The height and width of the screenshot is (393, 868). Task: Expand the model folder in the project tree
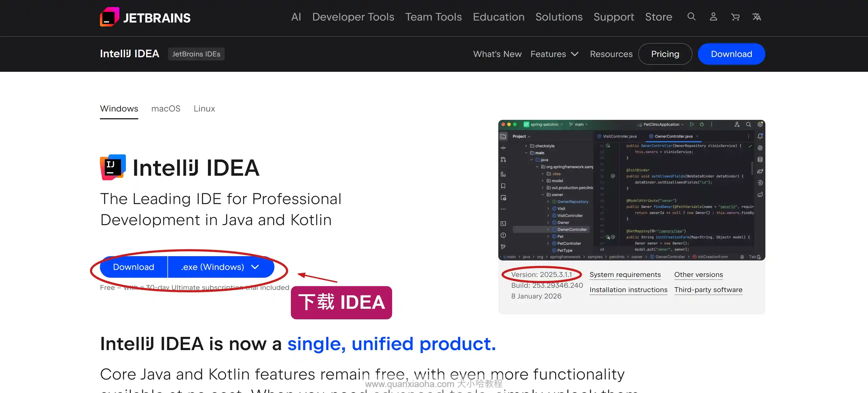[542, 181]
